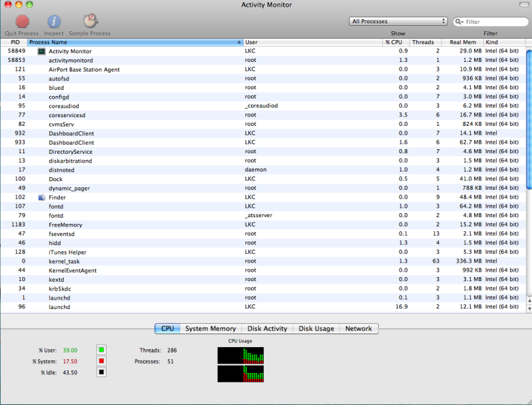Screen dimensions: 532x405
Task: Select the kextd process row
Action: 263,280
